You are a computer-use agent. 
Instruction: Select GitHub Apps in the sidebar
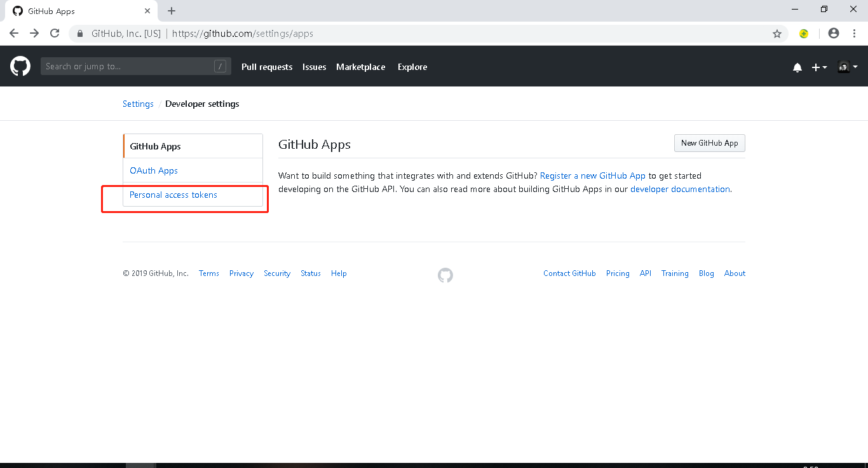pyautogui.click(x=193, y=146)
